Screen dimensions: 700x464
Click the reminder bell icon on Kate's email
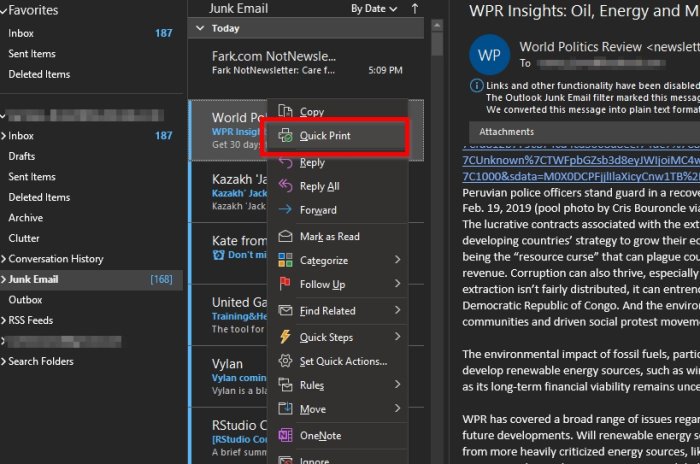219,255
